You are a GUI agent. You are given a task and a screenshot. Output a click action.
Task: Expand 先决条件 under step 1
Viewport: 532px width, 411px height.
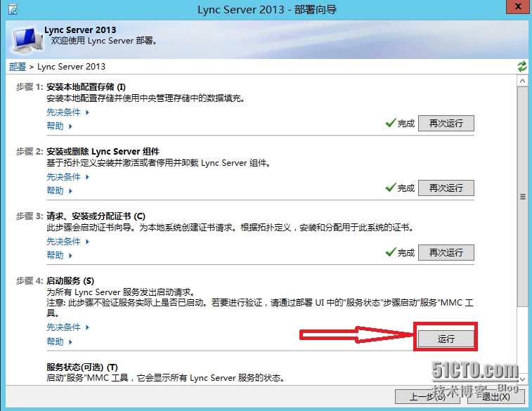click(x=67, y=112)
